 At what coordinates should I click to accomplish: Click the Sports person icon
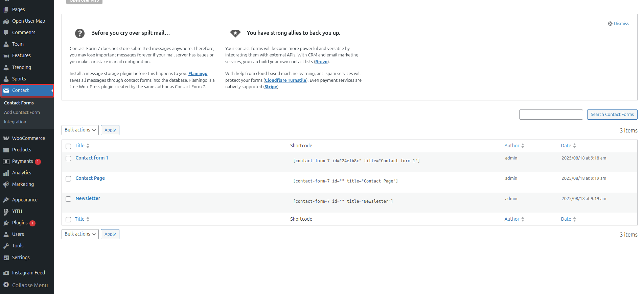click(6, 79)
